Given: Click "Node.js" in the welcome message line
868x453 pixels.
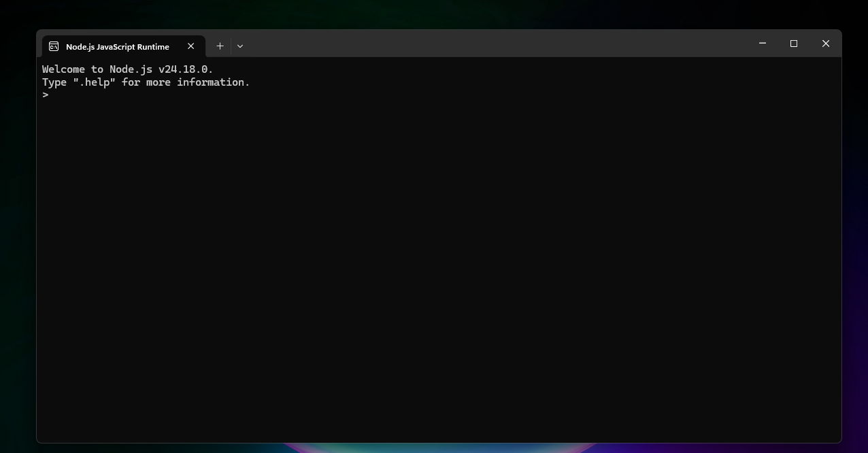Looking at the screenshot, I should point(131,69).
